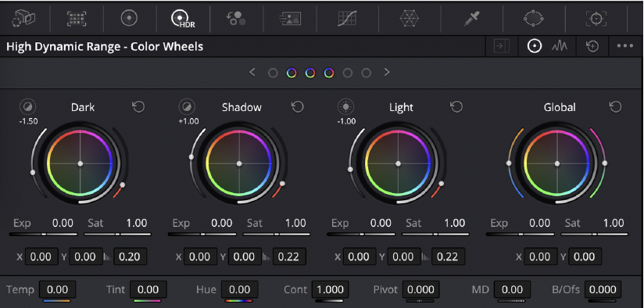Open the three-dot options menu
This screenshot has height=308, width=644.
[x=625, y=46]
